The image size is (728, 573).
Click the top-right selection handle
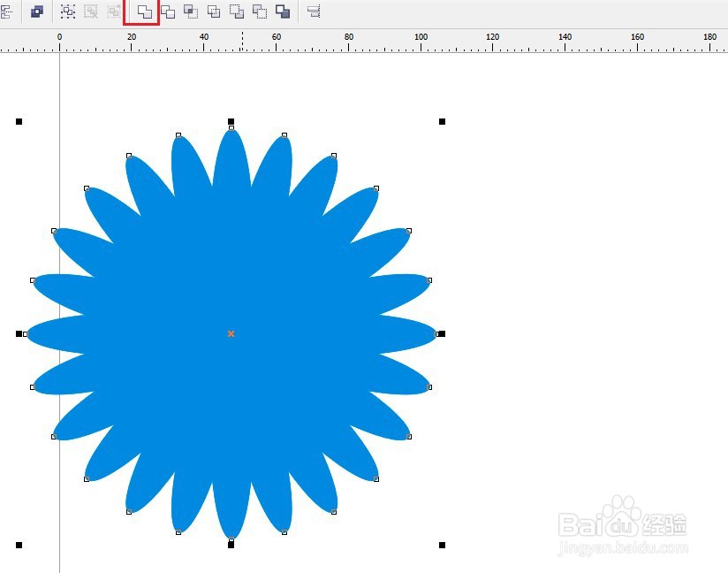[442, 121]
